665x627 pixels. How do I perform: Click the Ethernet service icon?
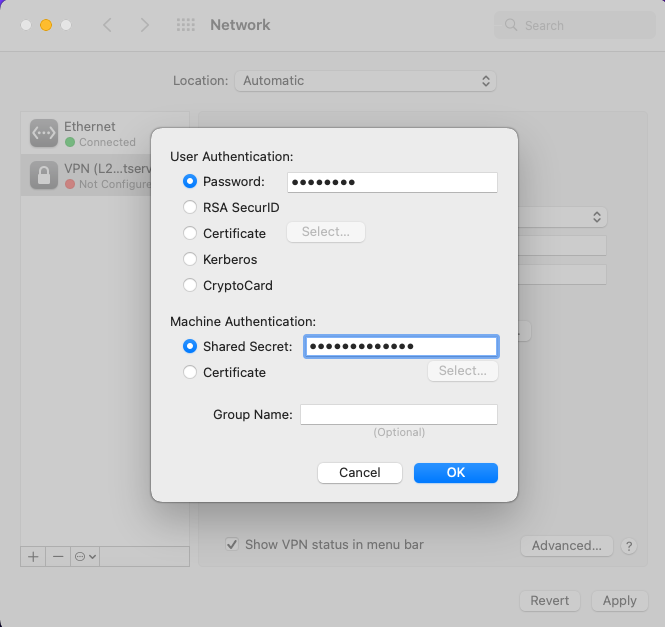pyautogui.click(x=44, y=133)
